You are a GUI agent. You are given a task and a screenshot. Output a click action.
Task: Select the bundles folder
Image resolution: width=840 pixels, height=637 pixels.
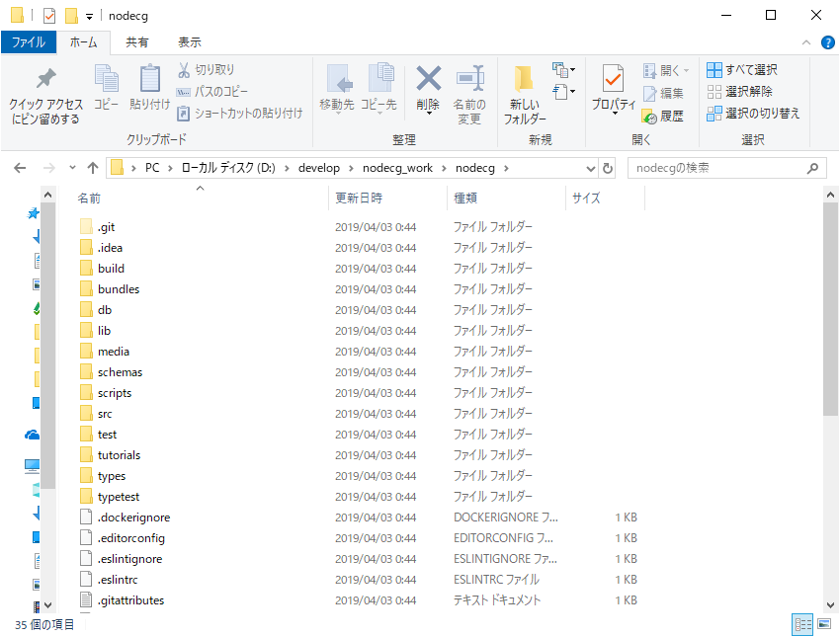[119, 289]
